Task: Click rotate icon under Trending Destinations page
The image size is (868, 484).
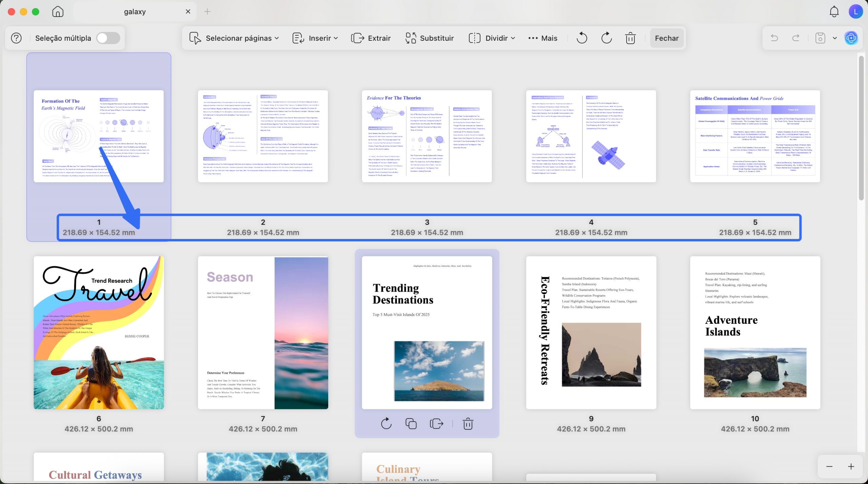Action: (386, 424)
